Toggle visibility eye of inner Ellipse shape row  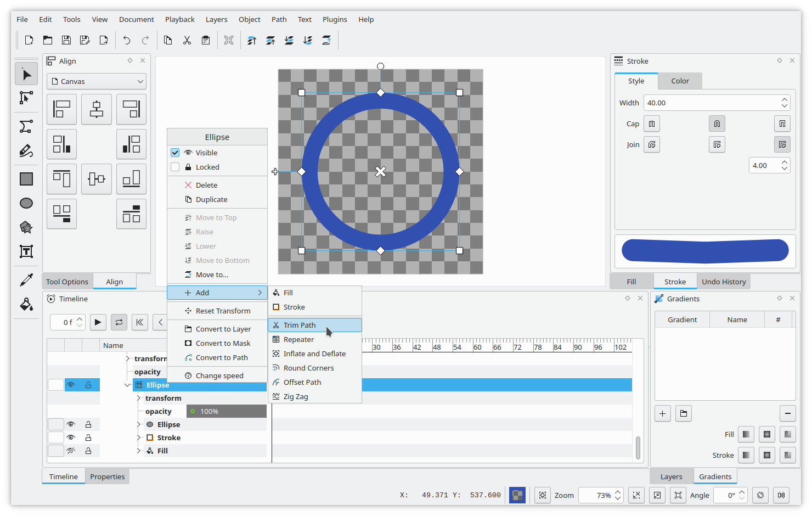point(71,424)
